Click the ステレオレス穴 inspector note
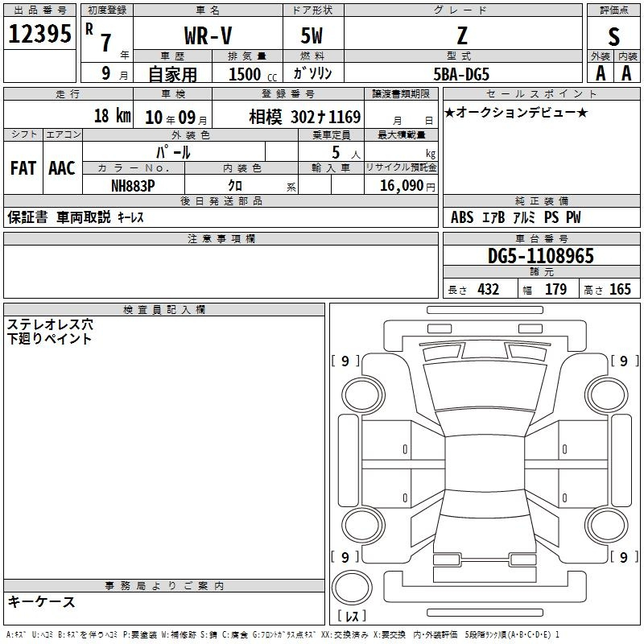Viewport: 644px width, 644px height. point(50,324)
